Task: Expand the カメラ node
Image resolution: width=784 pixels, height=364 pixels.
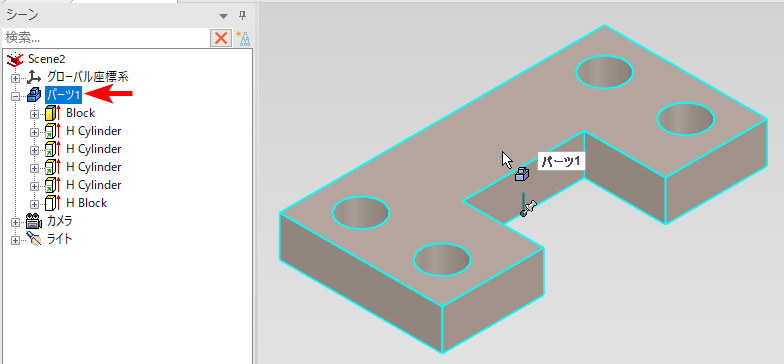Action: 16,222
